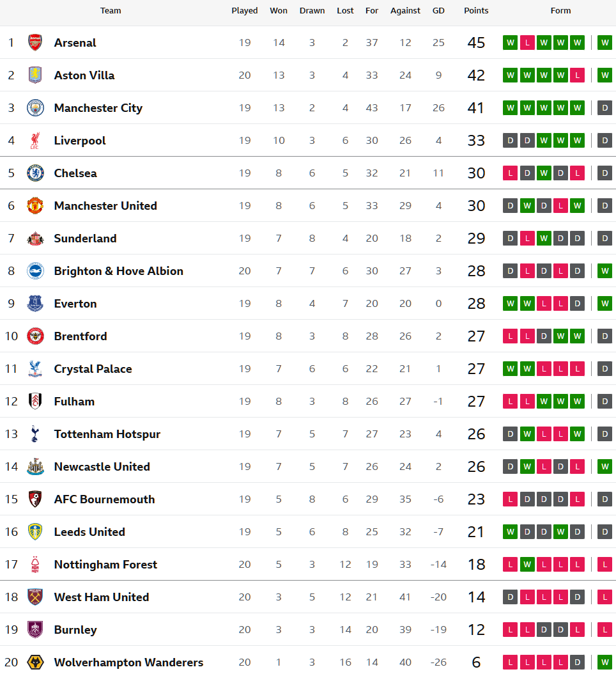Open the Nottingham Forest team page
The image size is (616, 674).
click(105, 565)
